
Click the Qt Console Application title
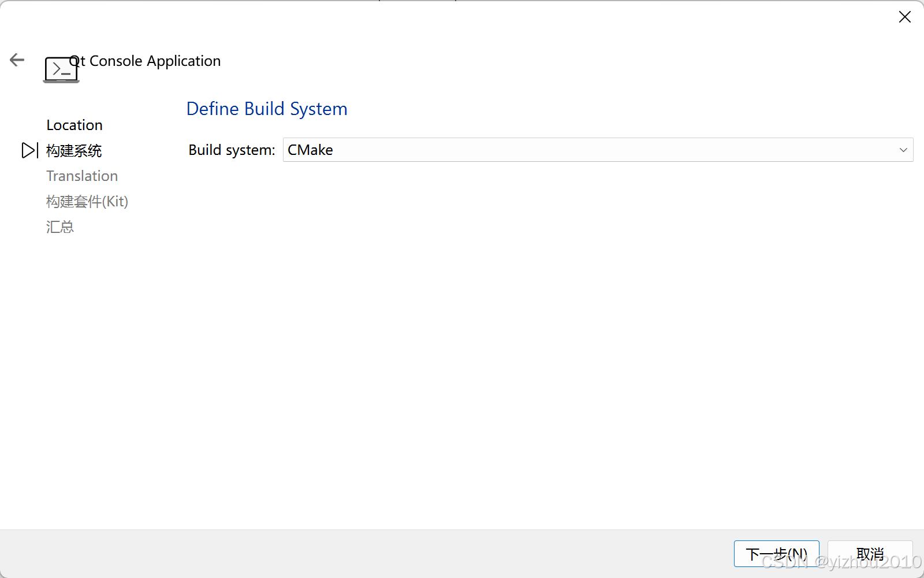click(145, 61)
